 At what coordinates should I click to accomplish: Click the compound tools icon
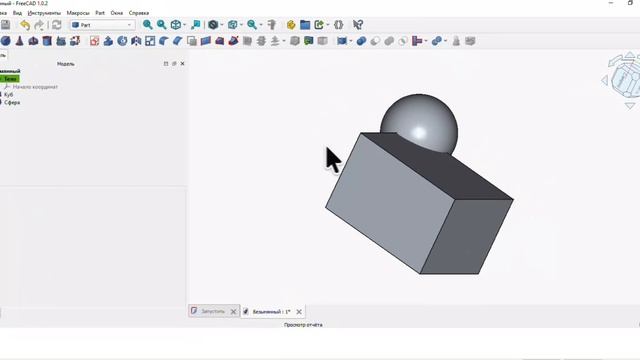[x=342, y=41]
